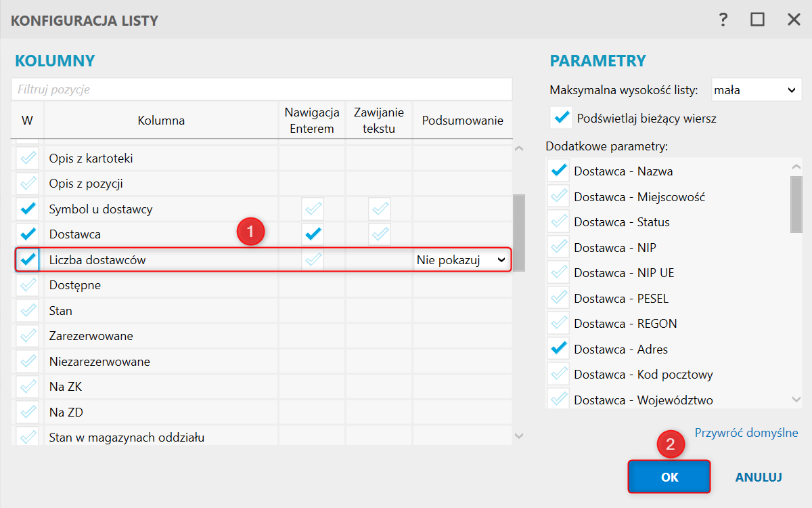Toggle Nawigacja Enterem for Dostawca row
The width and height of the screenshot is (812, 508).
pos(312,234)
